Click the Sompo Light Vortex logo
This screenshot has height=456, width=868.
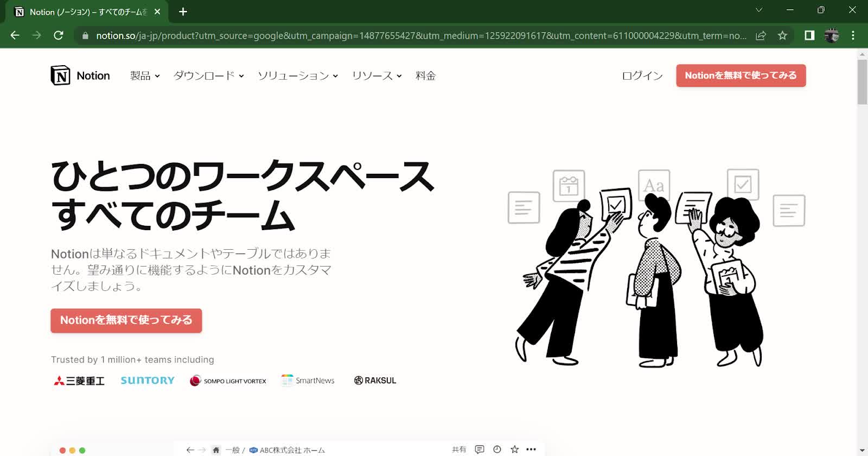coord(228,381)
